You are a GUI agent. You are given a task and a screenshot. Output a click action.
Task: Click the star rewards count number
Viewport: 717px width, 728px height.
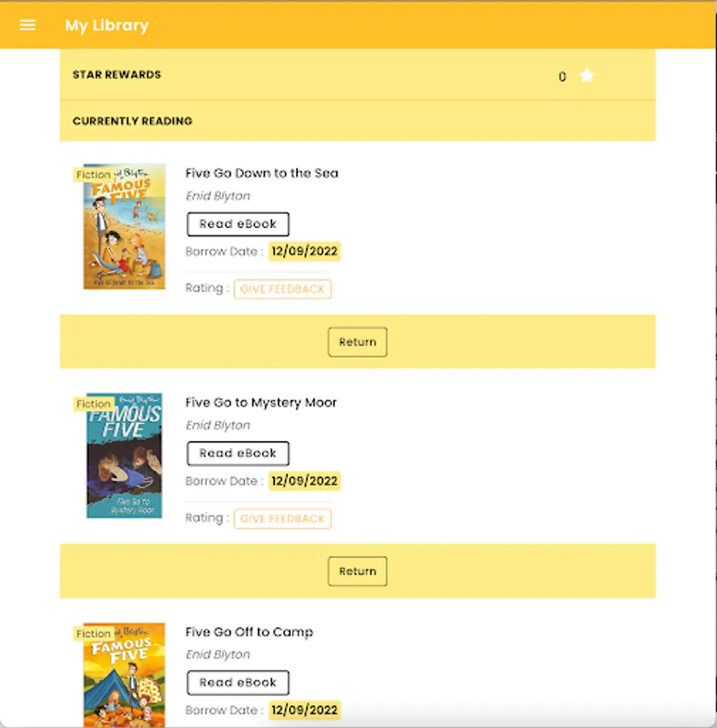pyautogui.click(x=562, y=77)
